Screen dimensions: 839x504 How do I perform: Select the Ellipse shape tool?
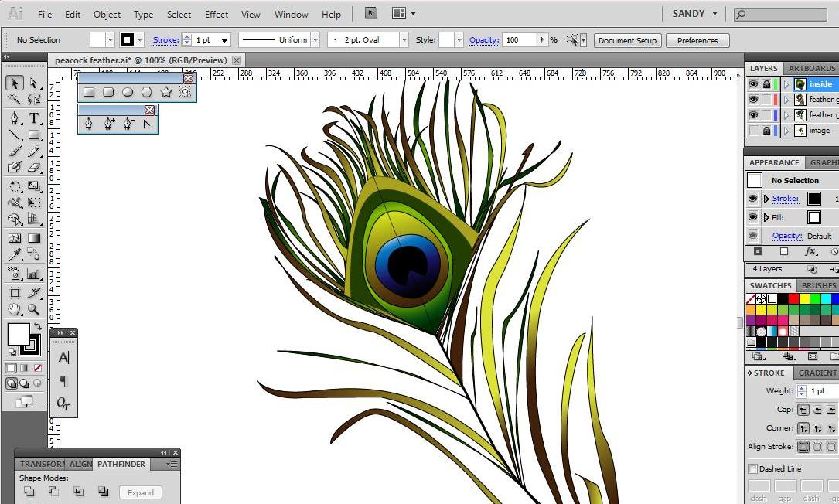(128, 92)
